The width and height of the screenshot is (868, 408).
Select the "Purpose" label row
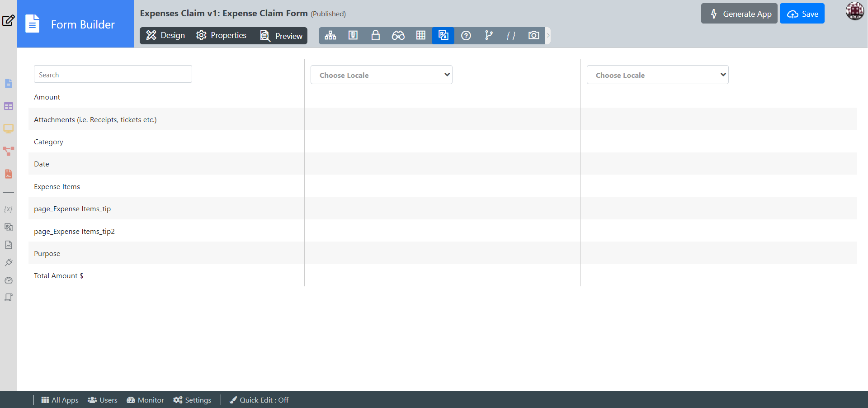(47, 254)
